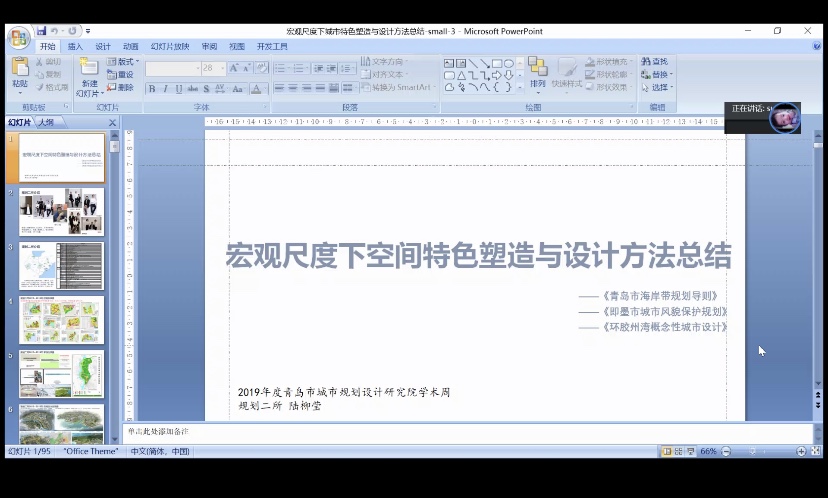This screenshot has height=498, width=828.
Task: Click the Paste (粘贴) icon
Action: (19, 73)
